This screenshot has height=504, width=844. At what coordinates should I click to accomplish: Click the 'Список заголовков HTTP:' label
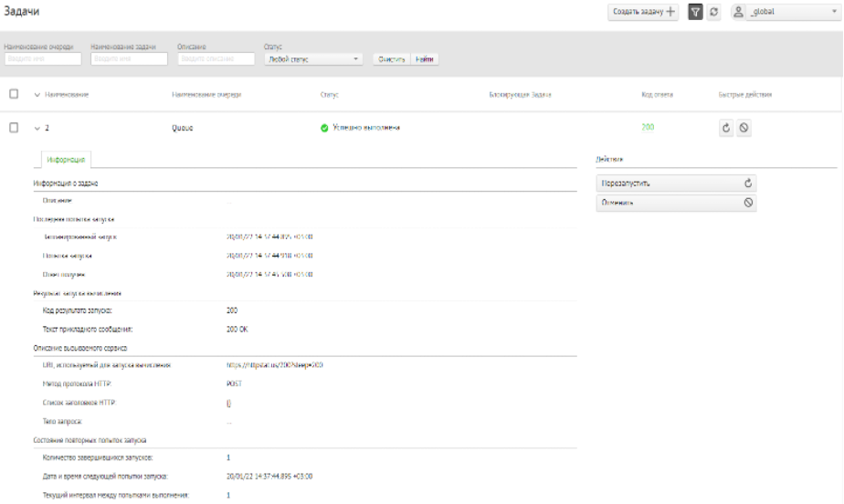79,403
